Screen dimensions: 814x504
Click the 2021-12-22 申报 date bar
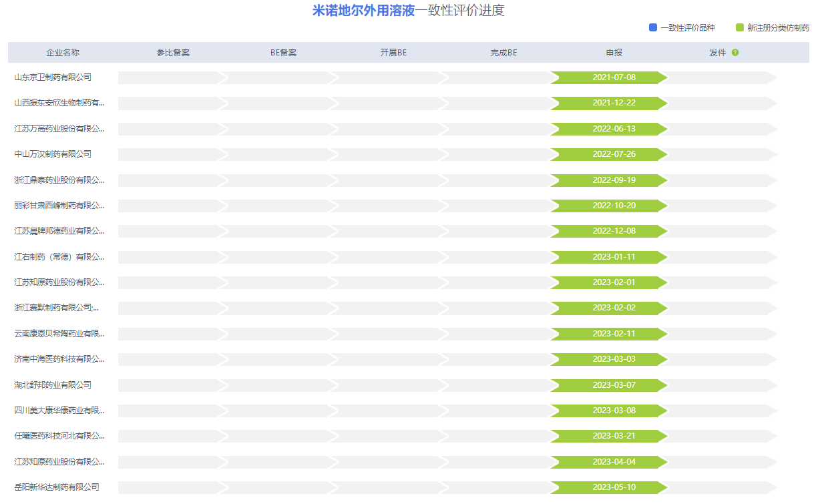[x=609, y=103]
